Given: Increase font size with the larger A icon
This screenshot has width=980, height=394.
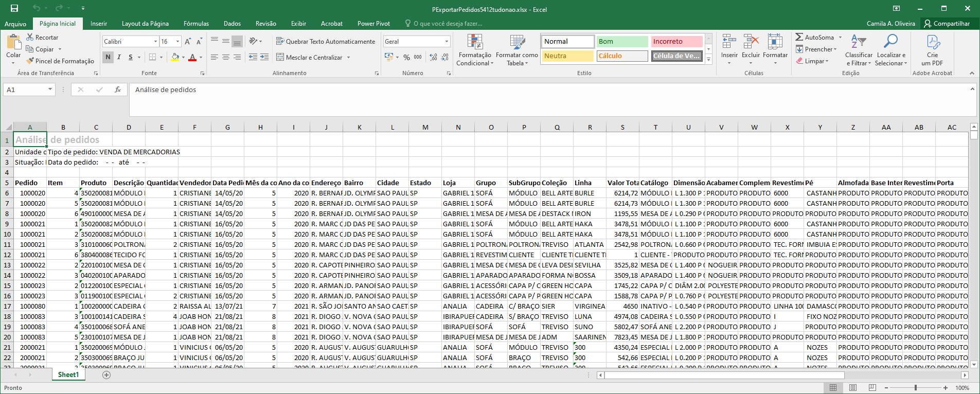Looking at the screenshot, I should point(188,42).
